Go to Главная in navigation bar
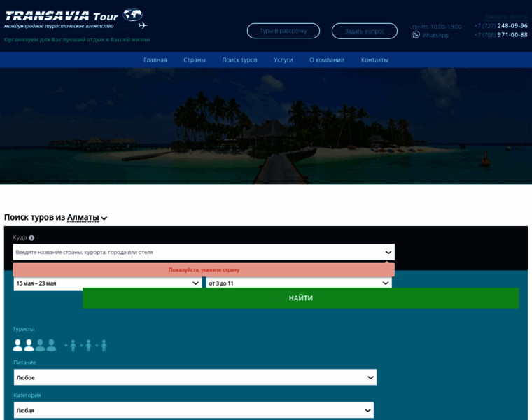Image resolution: width=532 pixels, height=420 pixels. [x=155, y=59]
